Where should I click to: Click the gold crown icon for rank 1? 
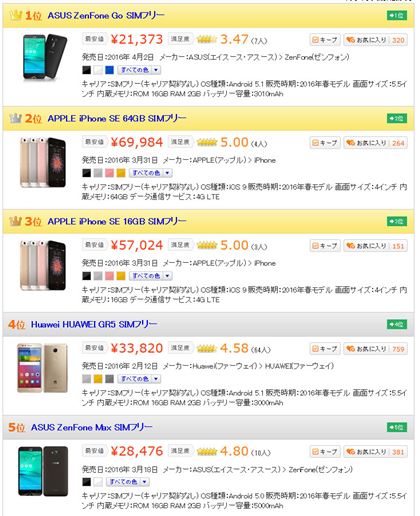coord(15,15)
